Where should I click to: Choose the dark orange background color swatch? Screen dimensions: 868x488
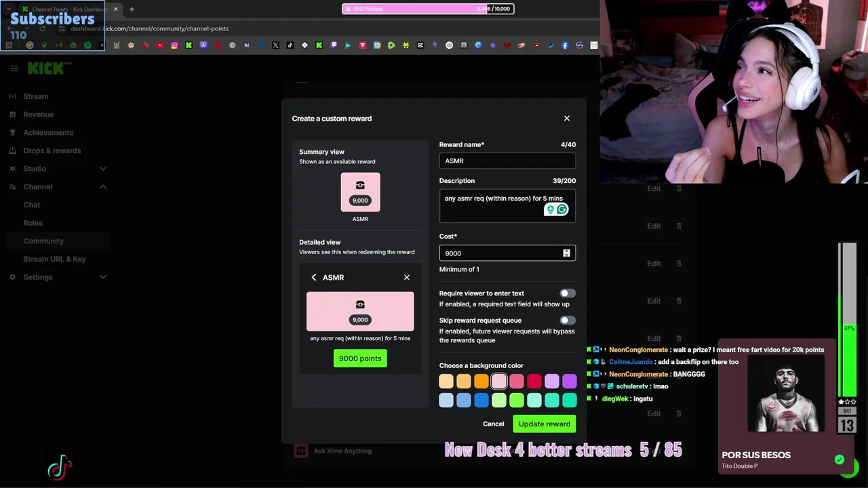481,382
